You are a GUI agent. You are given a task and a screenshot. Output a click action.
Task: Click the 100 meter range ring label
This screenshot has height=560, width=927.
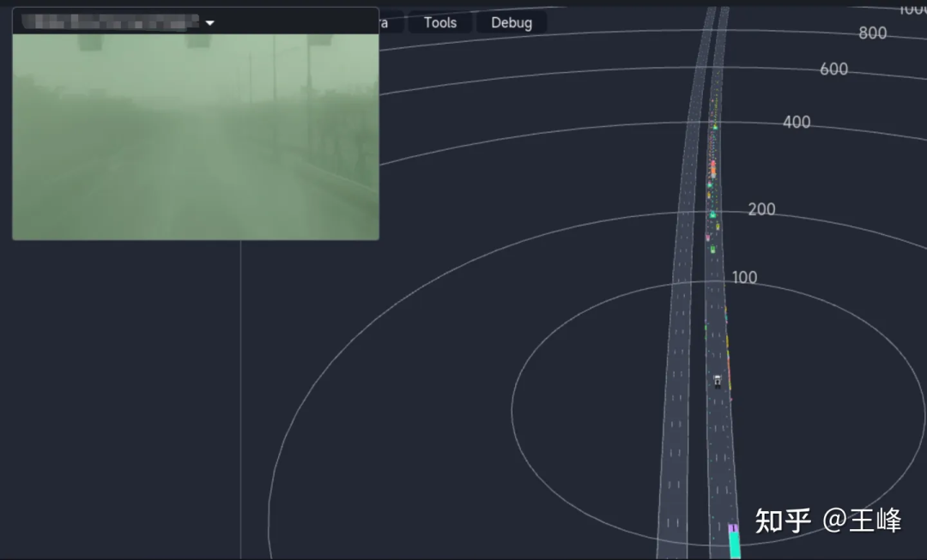pos(744,277)
